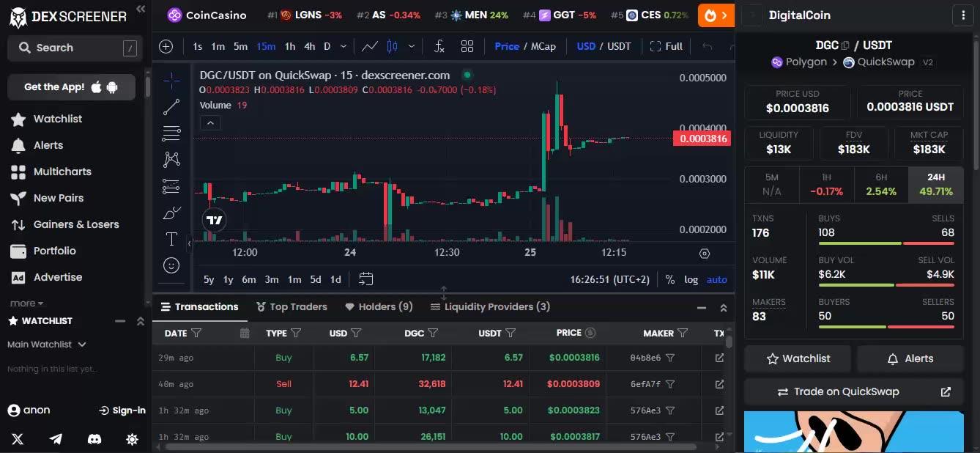Click the Alerts button in pair panel

[910, 358]
